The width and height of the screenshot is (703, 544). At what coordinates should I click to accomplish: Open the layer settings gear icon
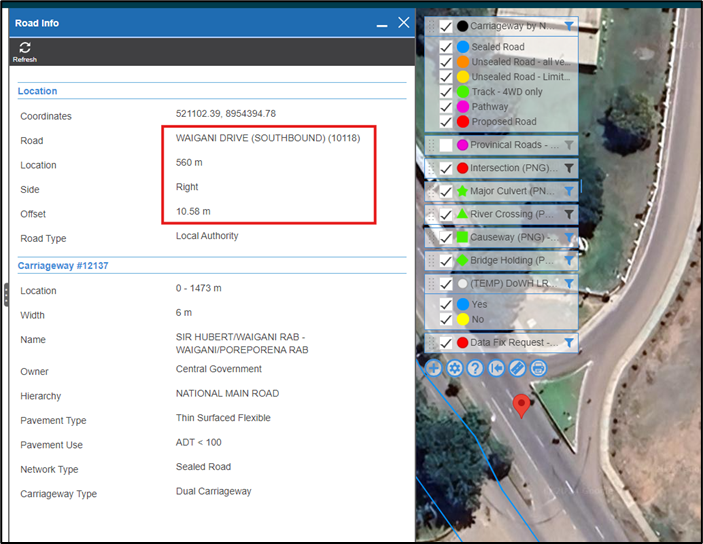point(455,369)
